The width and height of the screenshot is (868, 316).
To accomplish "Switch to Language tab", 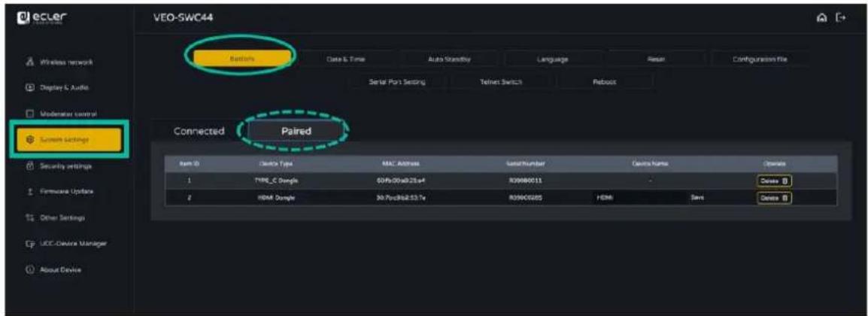I will pyautogui.click(x=552, y=58).
